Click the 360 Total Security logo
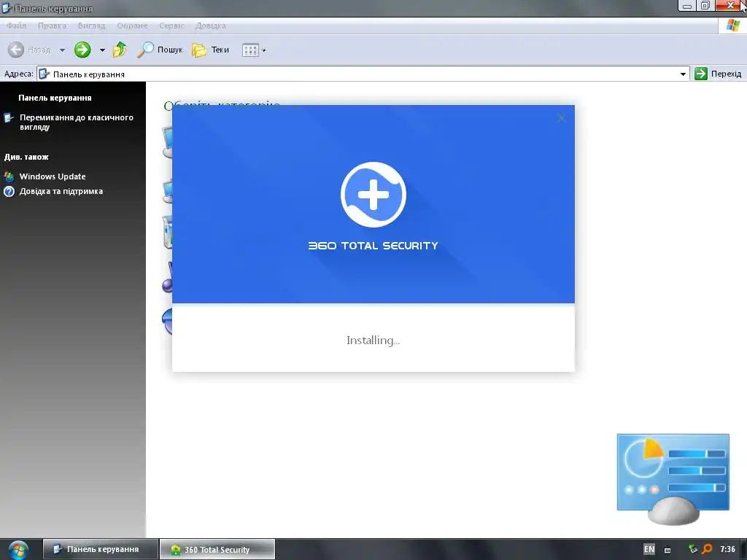This screenshot has width=747, height=560. [373, 195]
